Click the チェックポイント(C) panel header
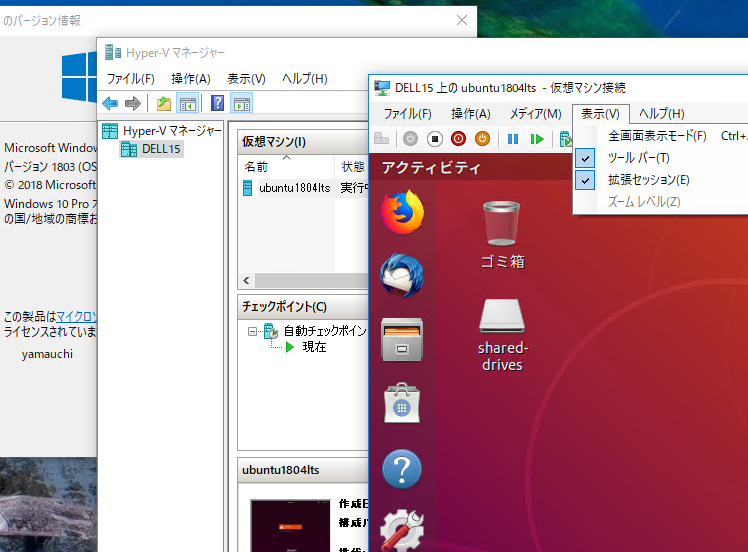This screenshot has height=552, width=748. 303,307
